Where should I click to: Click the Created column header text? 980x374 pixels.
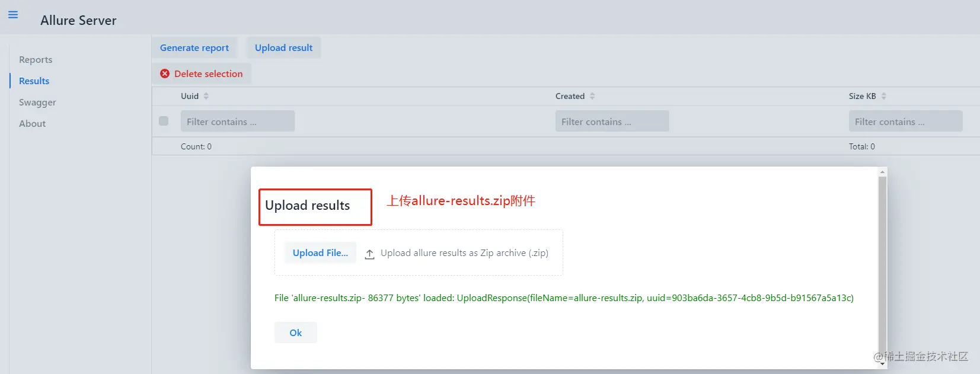570,96
